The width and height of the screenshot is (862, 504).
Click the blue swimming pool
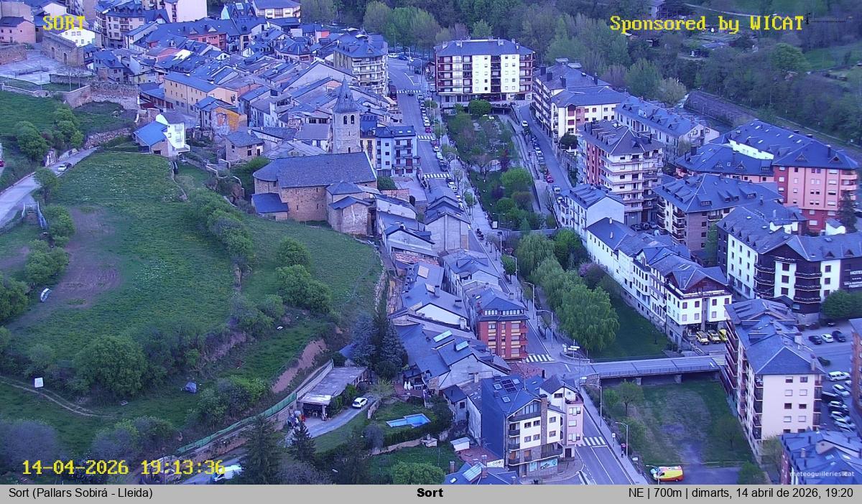(407, 421)
